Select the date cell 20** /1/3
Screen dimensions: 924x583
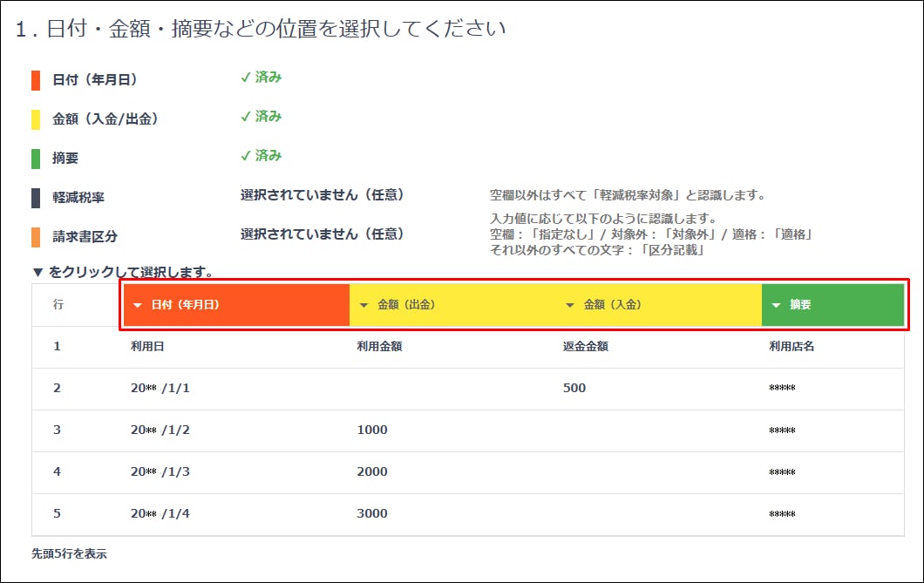pyautogui.click(x=160, y=471)
